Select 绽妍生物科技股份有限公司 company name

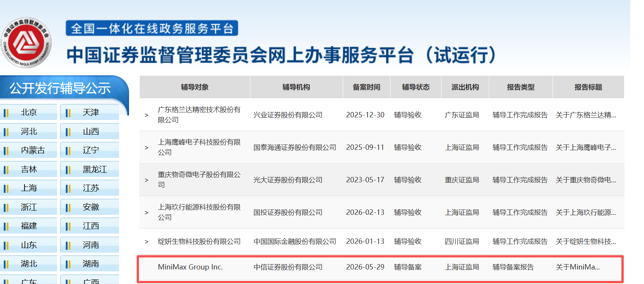199,242
